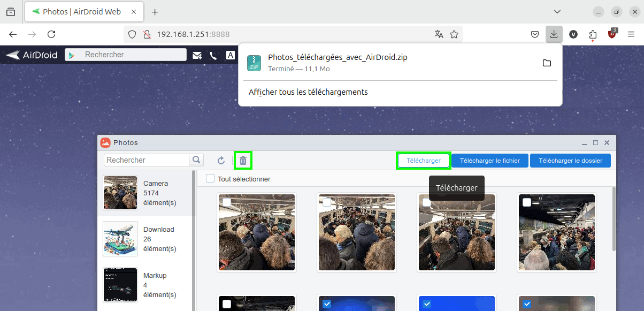This screenshot has height=311, width=644.
Task: List all tabs with the chevron
Action: coord(557,12)
